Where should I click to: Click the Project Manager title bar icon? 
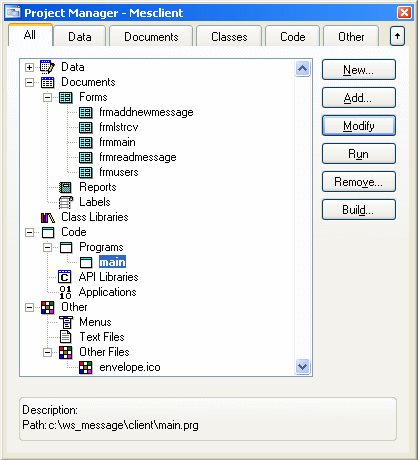pyautogui.click(x=14, y=13)
